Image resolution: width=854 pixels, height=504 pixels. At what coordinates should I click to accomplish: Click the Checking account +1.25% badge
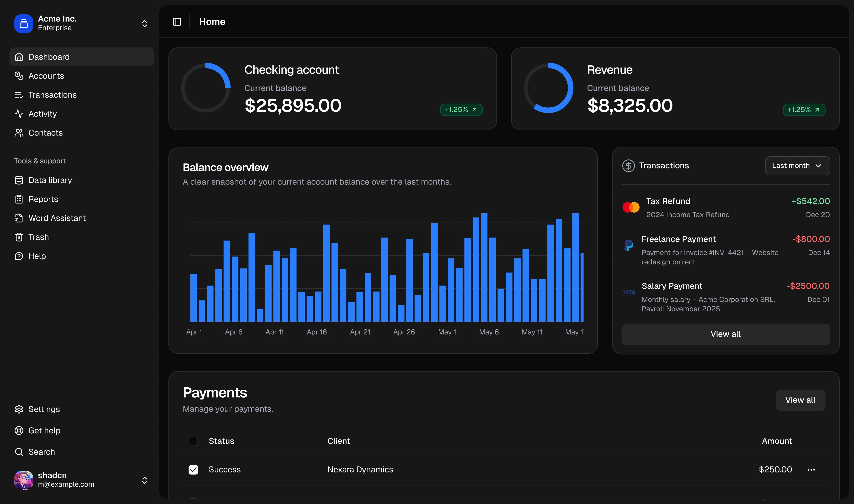[461, 110]
